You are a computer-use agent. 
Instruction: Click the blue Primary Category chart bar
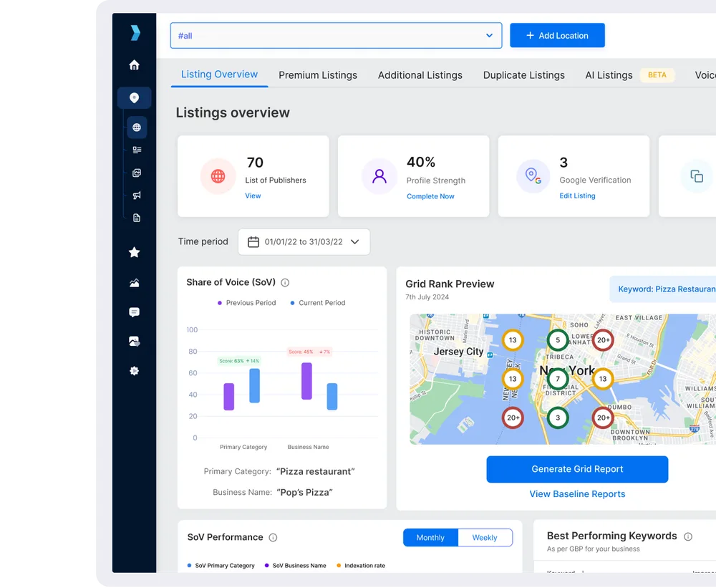[254, 385]
